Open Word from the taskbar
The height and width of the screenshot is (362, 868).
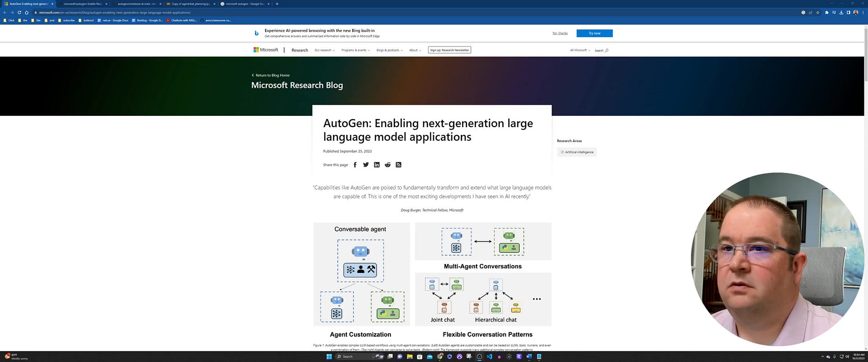pyautogui.click(x=529, y=357)
